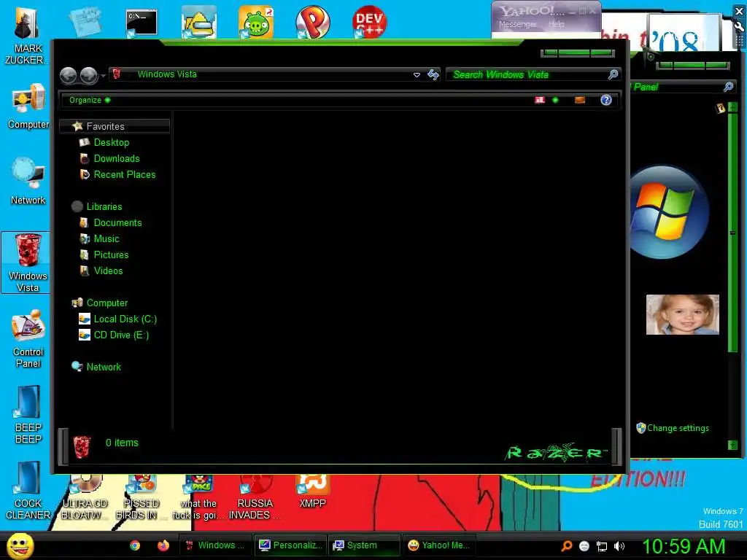Open the Pictures library
This screenshot has height=560, width=747.
click(x=104, y=254)
